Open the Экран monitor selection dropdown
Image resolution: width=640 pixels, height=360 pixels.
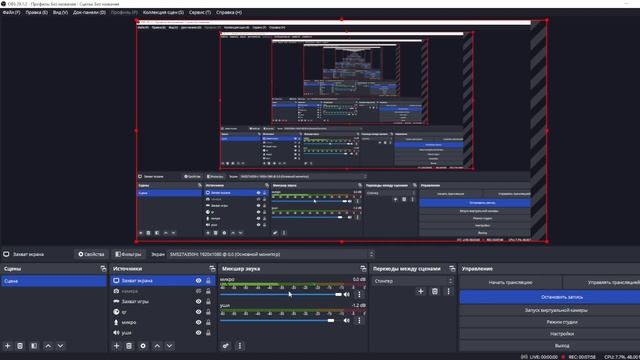[271, 254]
